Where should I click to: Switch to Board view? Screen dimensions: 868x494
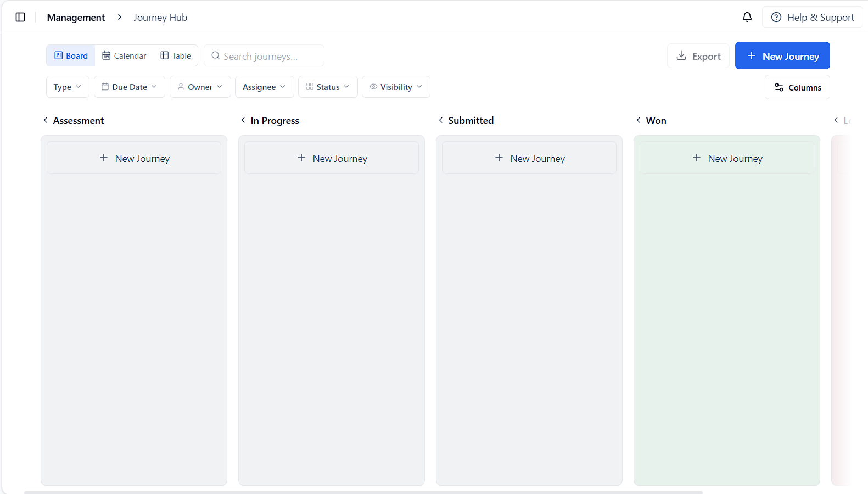(71, 55)
